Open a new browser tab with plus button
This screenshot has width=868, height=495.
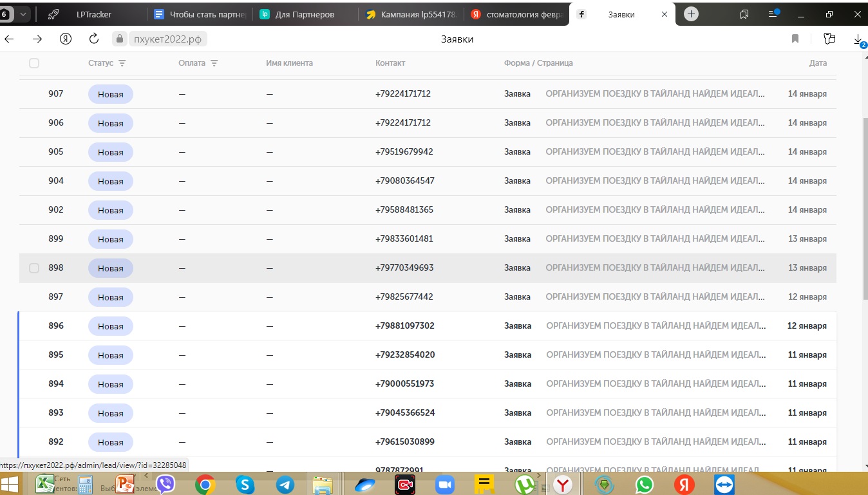coord(691,14)
